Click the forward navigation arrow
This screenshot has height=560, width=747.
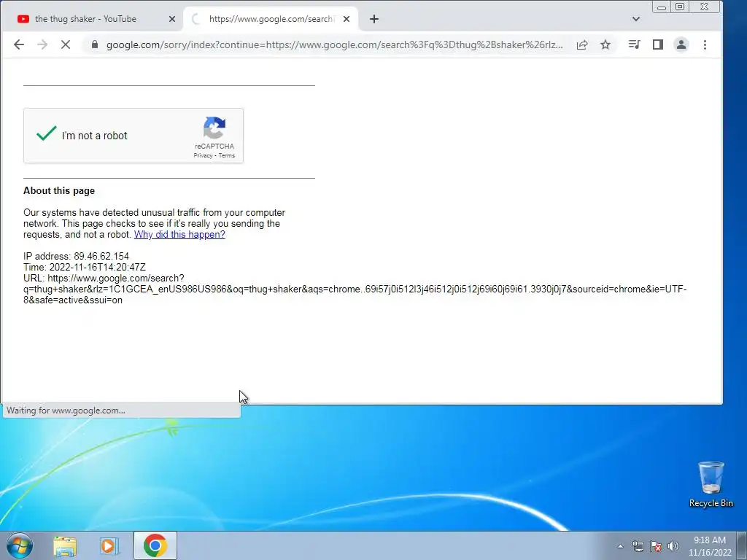[42, 44]
